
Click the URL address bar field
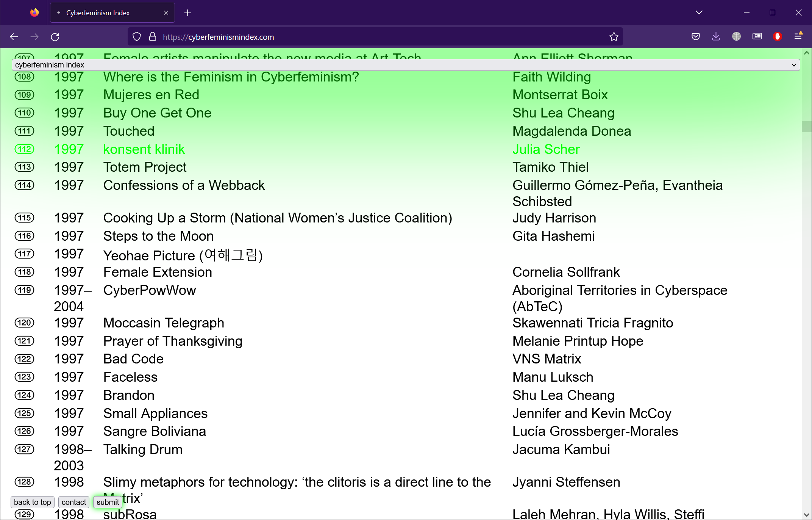[x=379, y=37]
